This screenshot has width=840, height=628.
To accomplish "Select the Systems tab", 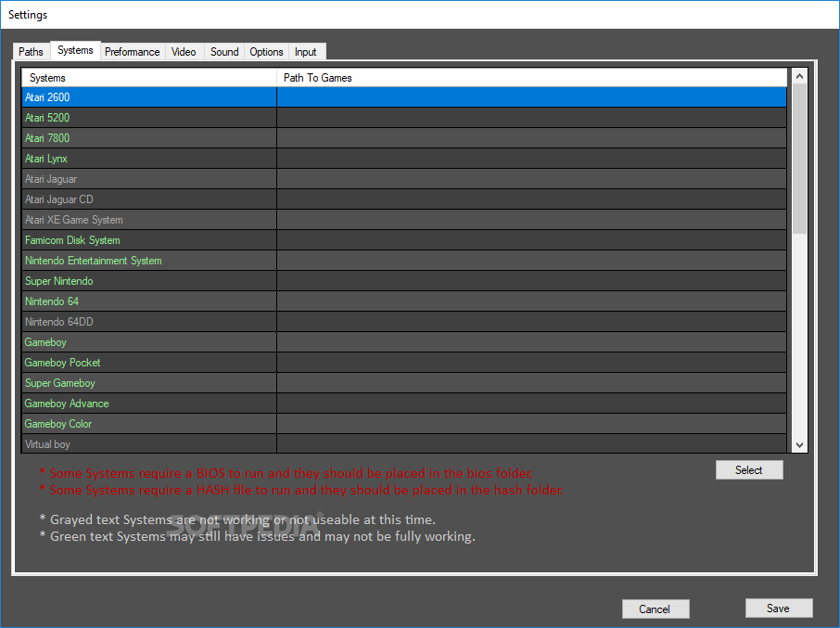I will point(75,50).
